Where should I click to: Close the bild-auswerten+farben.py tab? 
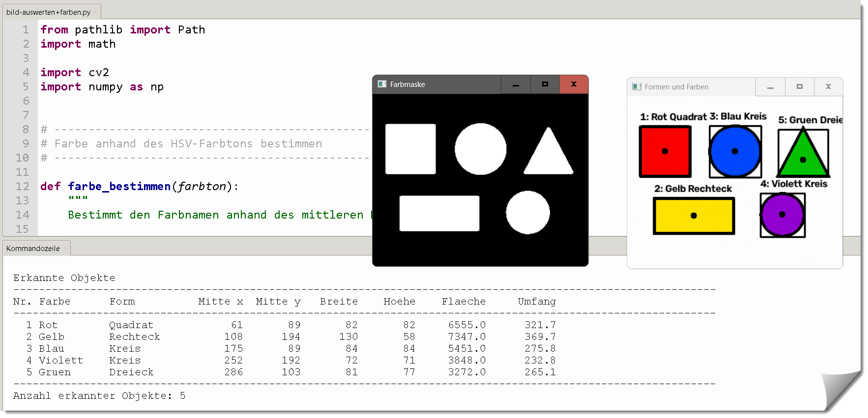(x=94, y=12)
